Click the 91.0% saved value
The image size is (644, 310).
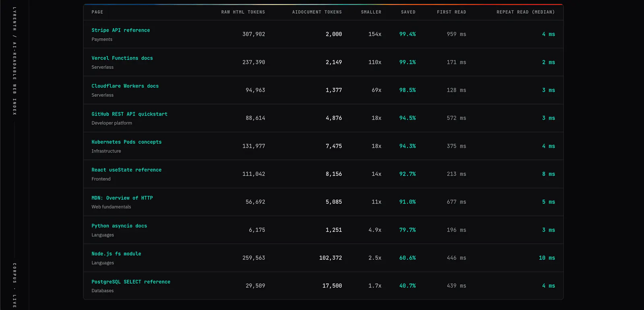click(407, 202)
